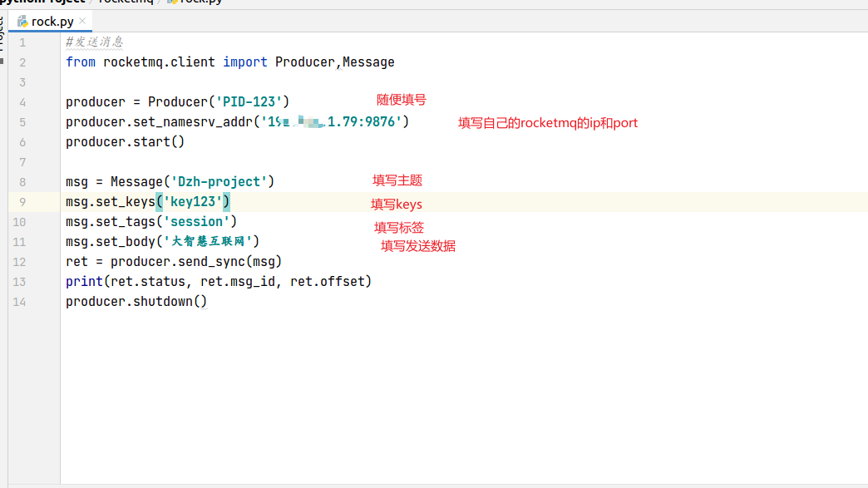868x488 pixels.
Task: Click line number 14 in gutter
Action: [x=19, y=302]
